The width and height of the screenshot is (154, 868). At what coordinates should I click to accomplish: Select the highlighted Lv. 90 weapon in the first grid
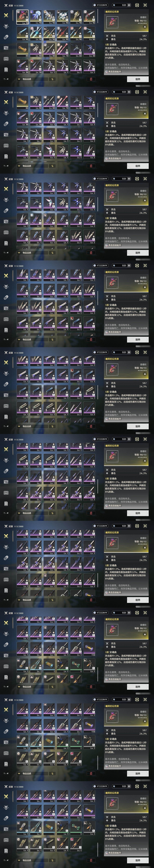(x=22, y=17)
